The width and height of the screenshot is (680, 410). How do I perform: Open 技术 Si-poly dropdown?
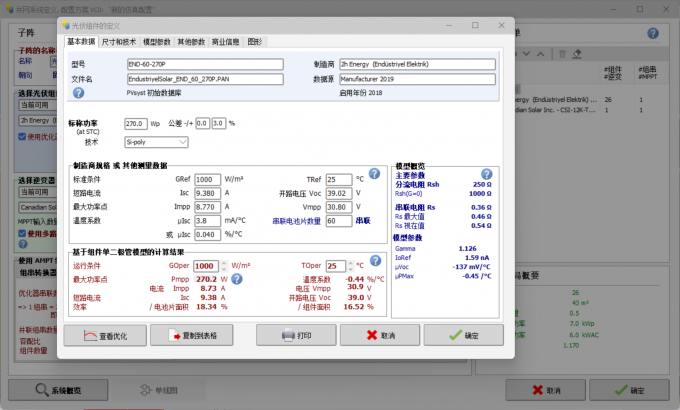click(x=156, y=142)
